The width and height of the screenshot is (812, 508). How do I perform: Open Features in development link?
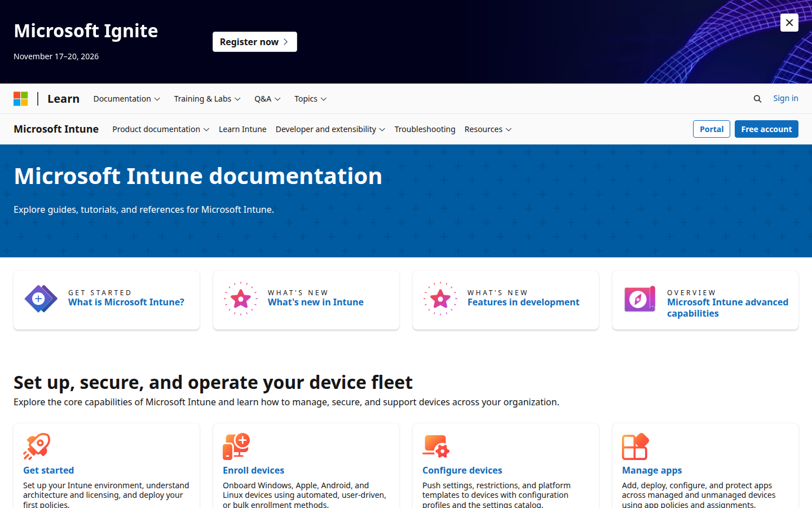(x=523, y=303)
